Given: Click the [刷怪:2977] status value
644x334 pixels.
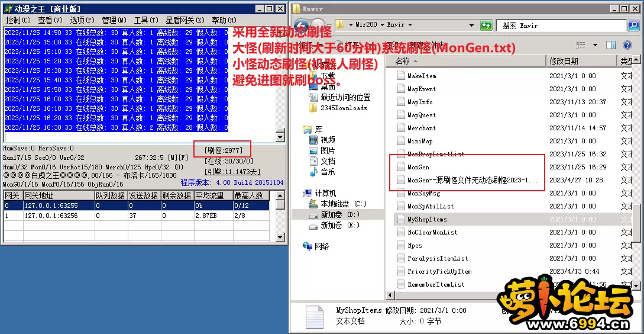Looking at the screenshot, I should point(224,150).
